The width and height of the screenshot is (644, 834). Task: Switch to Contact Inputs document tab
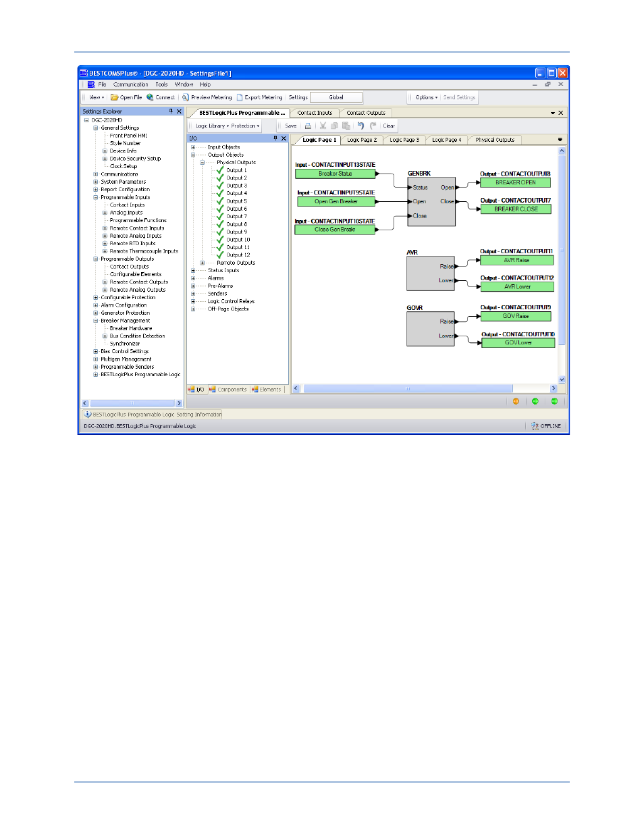click(315, 113)
